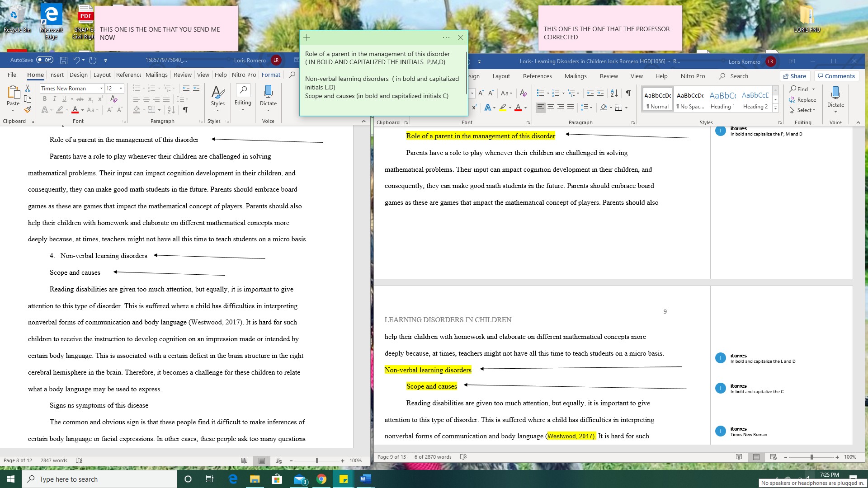Viewport: 868px width, 488px height.
Task: Apply No Spacing style in right Word window
Action: tap(690, 99)
